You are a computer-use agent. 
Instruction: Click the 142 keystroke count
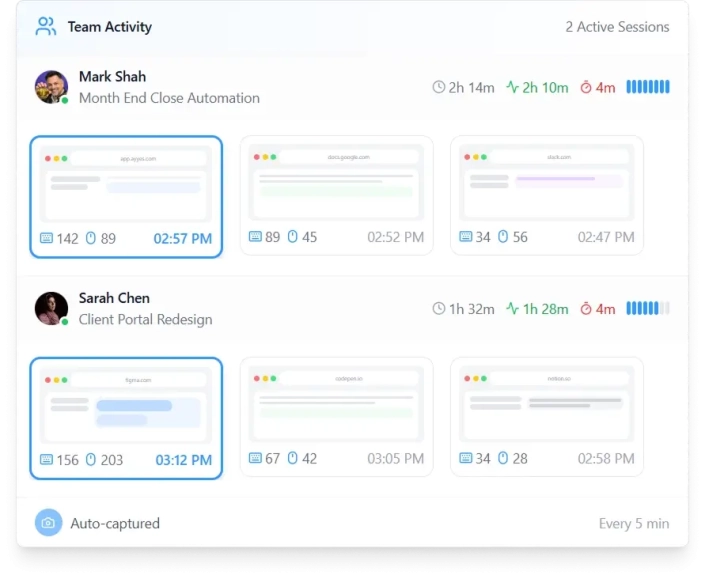(x=67, y=238)
